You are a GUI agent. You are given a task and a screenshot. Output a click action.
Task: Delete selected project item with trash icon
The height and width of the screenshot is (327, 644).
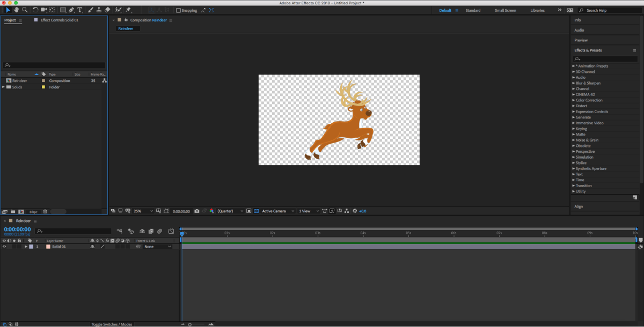point(45,212)
